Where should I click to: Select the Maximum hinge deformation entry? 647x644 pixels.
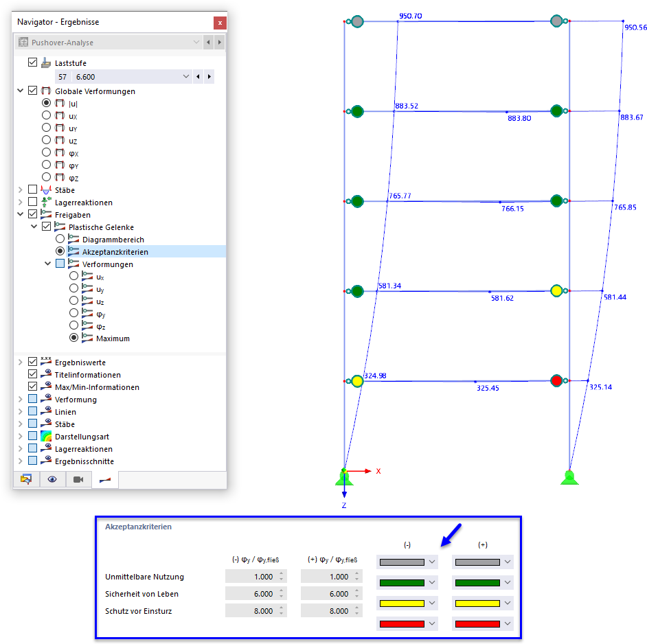coord(113,338)
